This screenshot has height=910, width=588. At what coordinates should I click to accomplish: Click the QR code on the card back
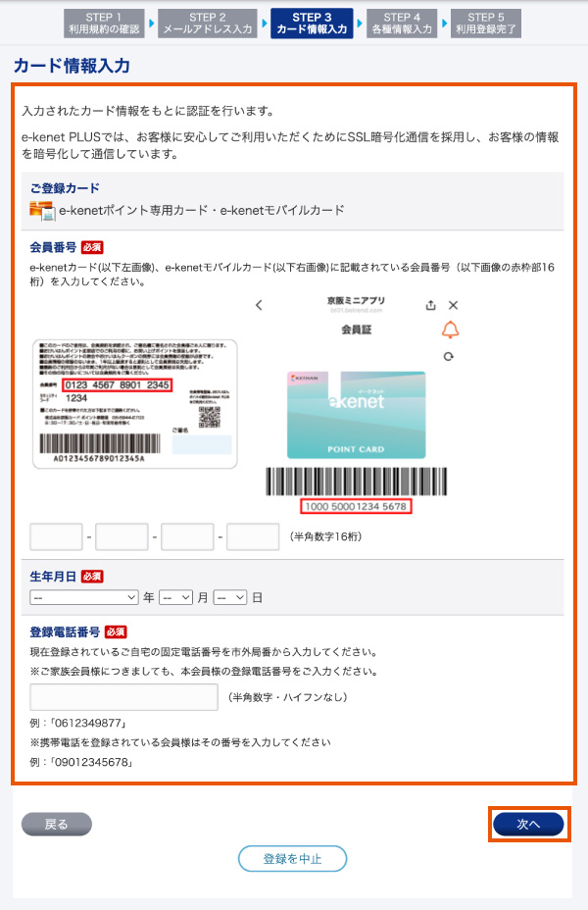(210, 417)
